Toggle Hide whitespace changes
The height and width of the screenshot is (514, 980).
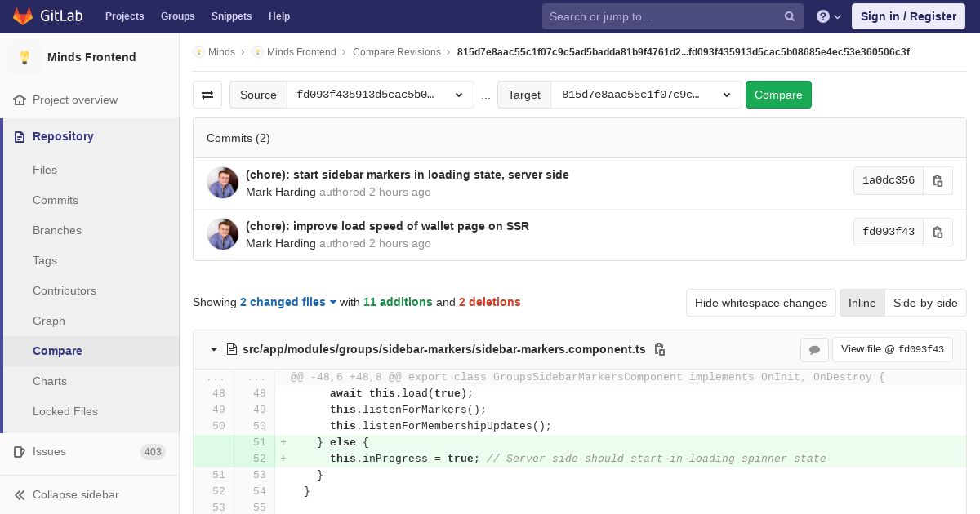tap(760, 303)
